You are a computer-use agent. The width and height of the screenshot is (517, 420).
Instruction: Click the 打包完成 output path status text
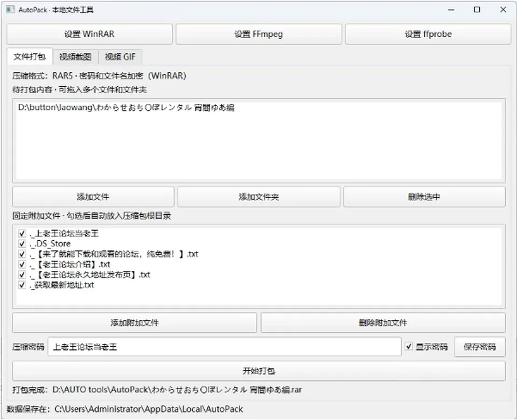157,390
